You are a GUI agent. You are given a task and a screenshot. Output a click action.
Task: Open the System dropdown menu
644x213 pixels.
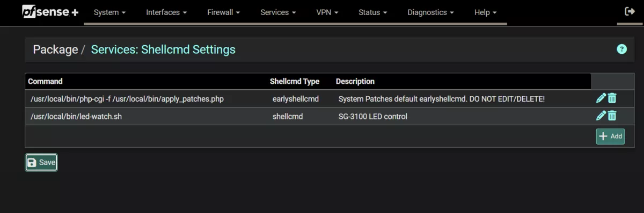109,12
